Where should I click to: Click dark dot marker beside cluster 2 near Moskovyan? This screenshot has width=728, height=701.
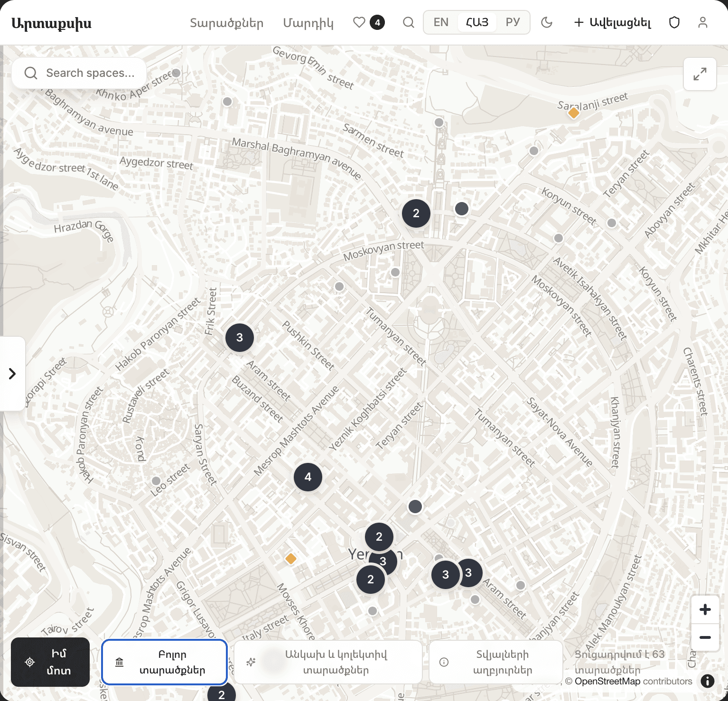coord(462,209)
